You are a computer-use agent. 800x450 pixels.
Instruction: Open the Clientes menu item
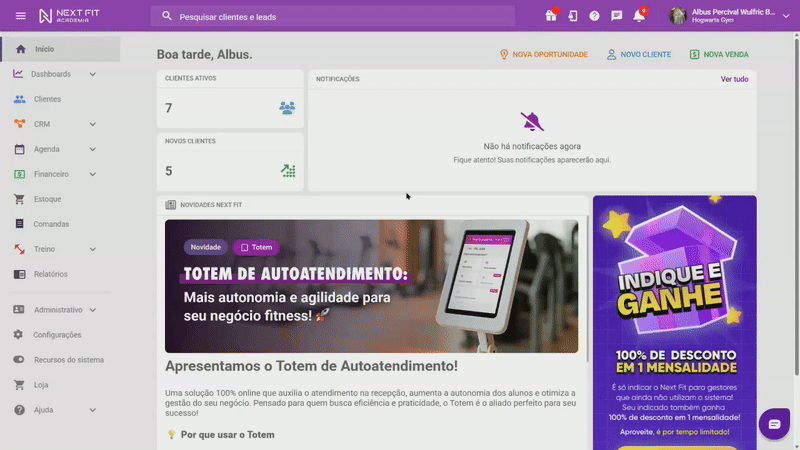click(60, 99)
